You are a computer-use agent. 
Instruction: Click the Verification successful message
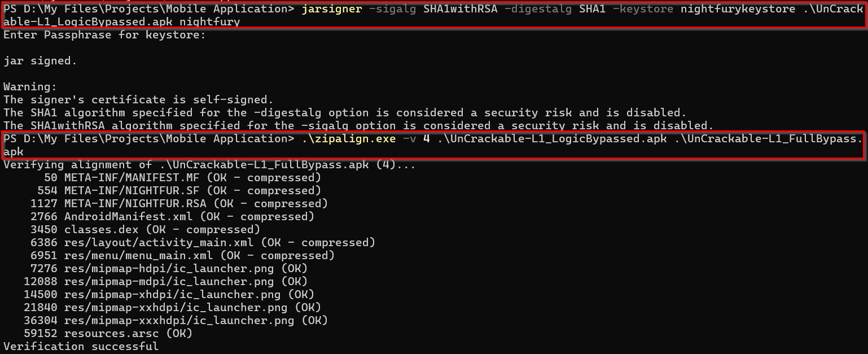pos(81,346)
